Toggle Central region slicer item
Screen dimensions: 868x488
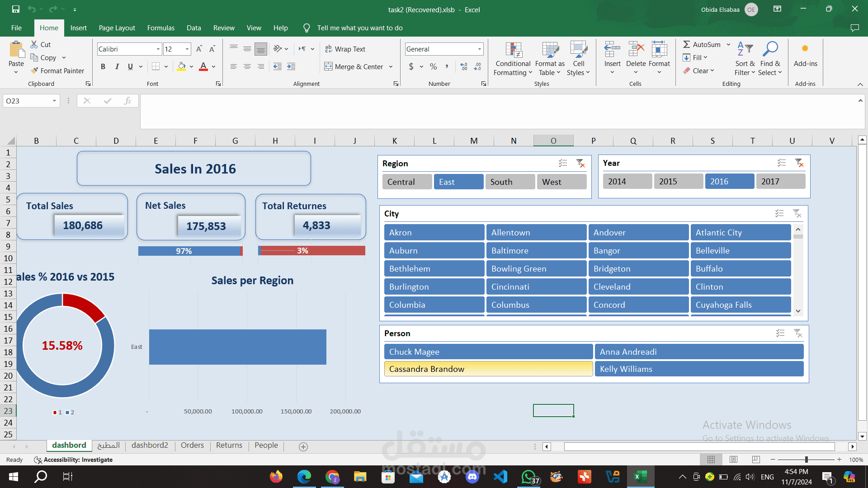[407, 182]
